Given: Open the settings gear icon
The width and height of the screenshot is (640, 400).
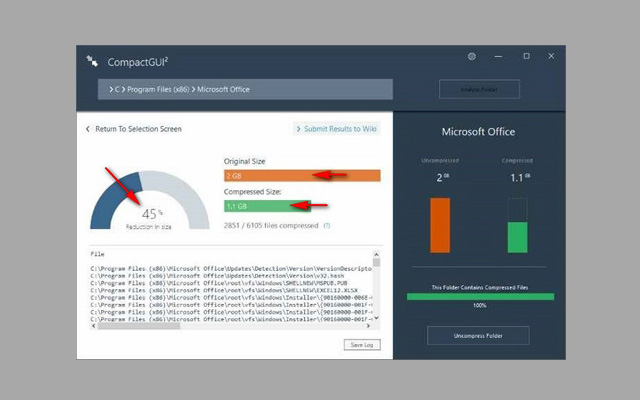Looking at the screenshot, I should coord(472,57).
